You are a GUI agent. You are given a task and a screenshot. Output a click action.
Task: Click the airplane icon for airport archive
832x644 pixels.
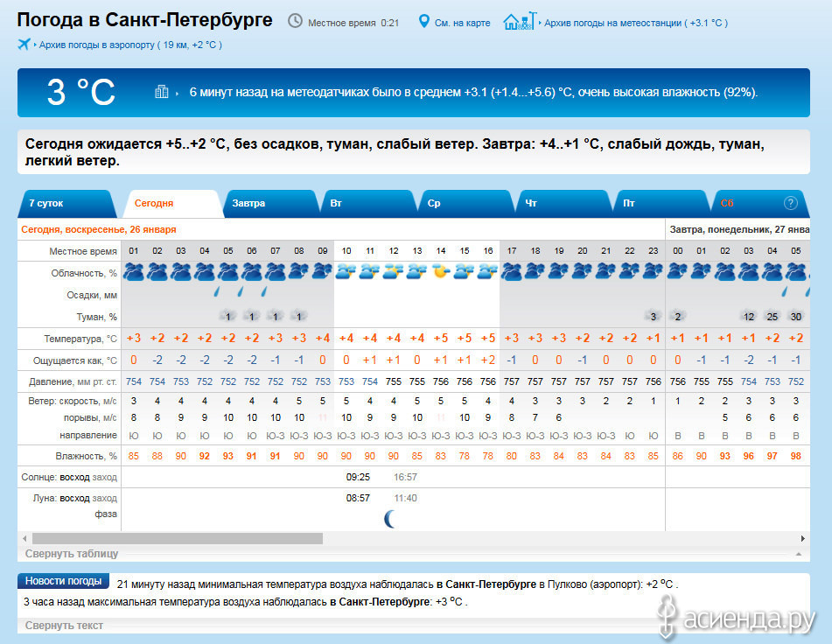pos(24,44)
